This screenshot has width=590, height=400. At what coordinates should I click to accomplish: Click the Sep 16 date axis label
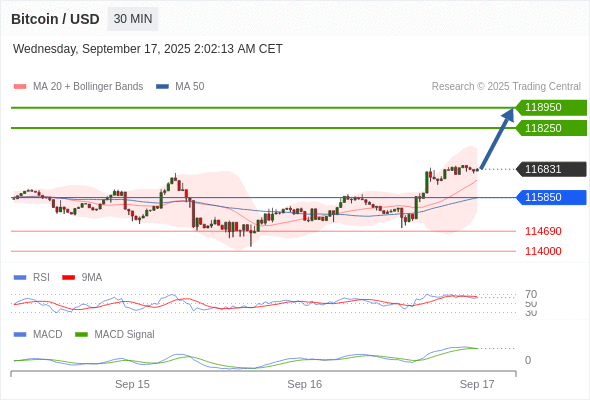pos(304,384)
